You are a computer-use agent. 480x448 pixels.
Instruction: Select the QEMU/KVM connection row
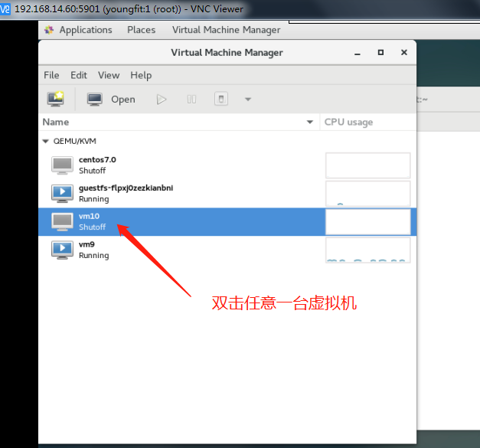pyautogui.click(x=227, y=141)
